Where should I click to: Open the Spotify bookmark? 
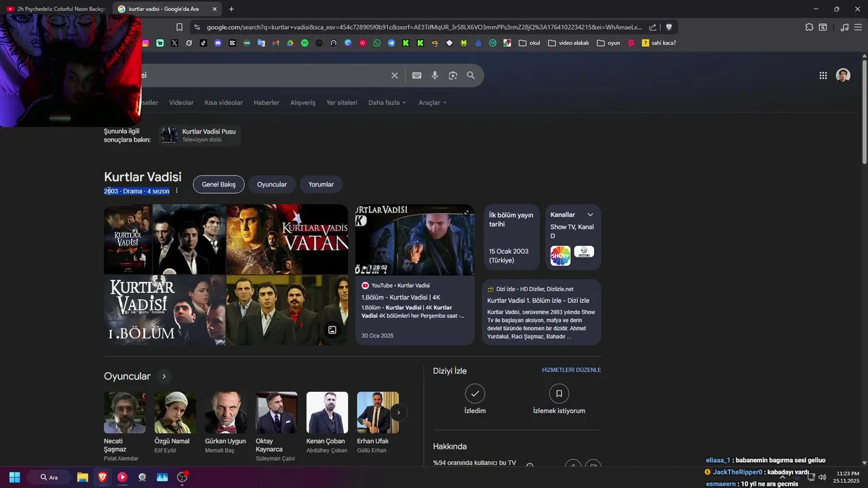[304, 43]
